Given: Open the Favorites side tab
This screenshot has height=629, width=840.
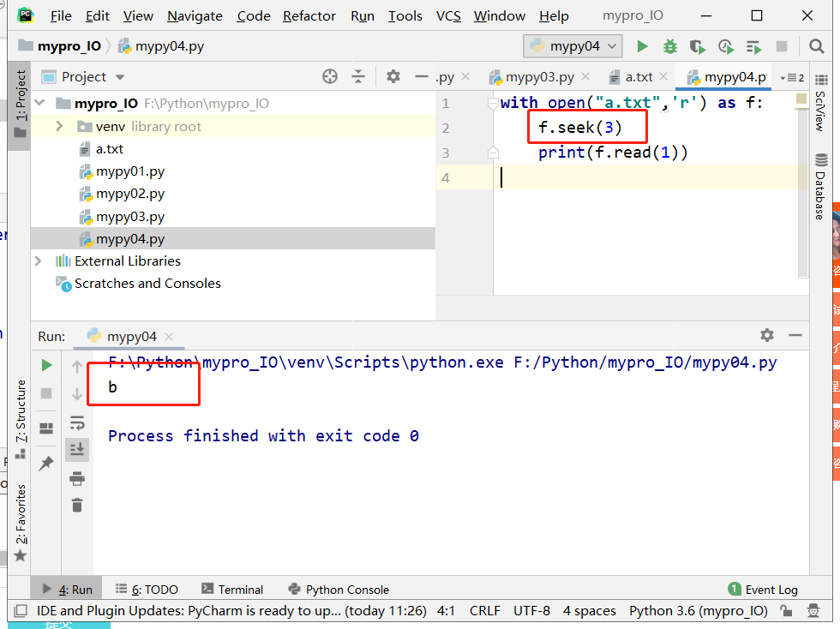Looking at the screenshot, I should click(21, 523).
